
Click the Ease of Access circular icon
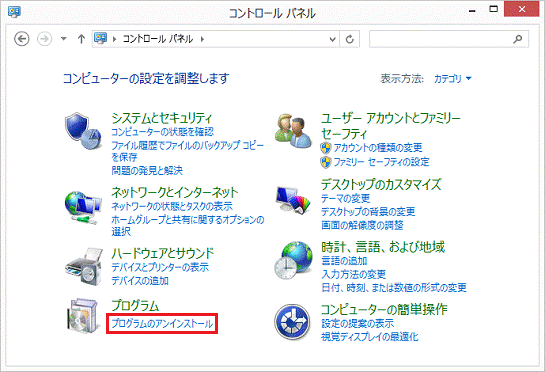[292, 322]
